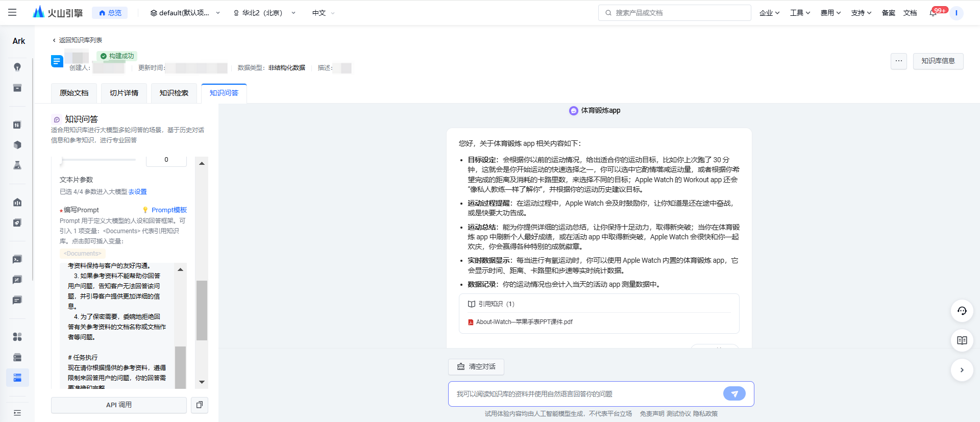Click inside the Prompt editor text area

tap(117, 326)
